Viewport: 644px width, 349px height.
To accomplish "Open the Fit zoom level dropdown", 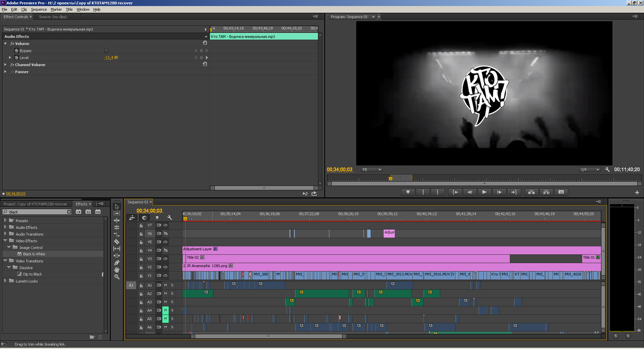I will point(371,169).
